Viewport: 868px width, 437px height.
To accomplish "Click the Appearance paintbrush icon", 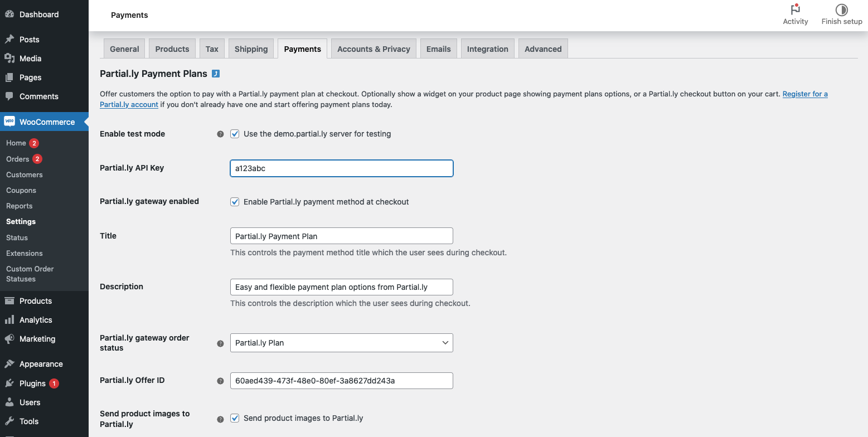I will point(9,364).
